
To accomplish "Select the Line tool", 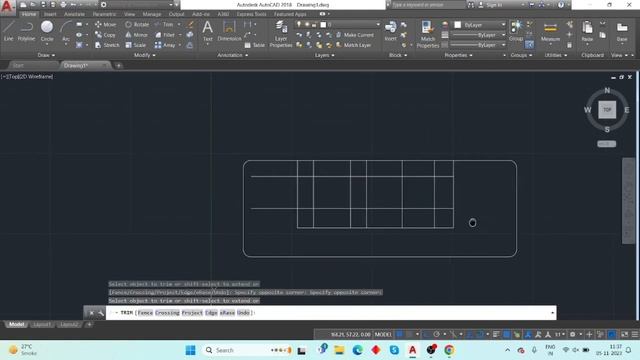I will click(9, 31).
